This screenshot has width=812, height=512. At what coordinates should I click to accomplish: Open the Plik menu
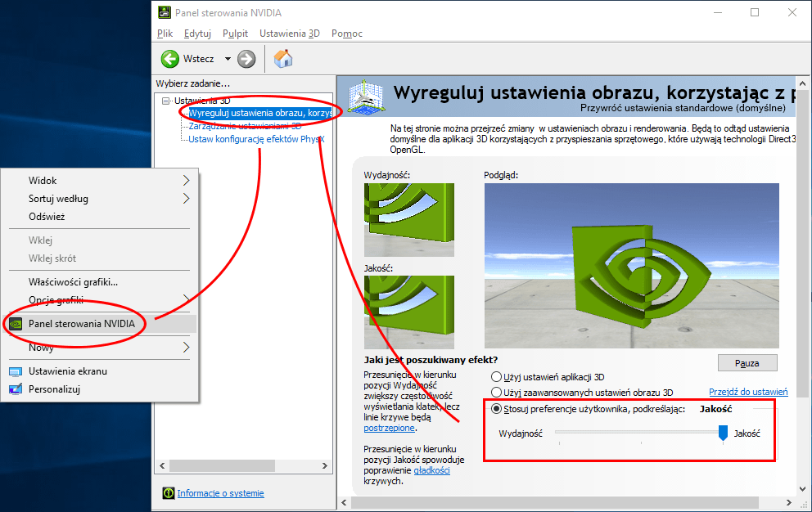click(165, 34)
